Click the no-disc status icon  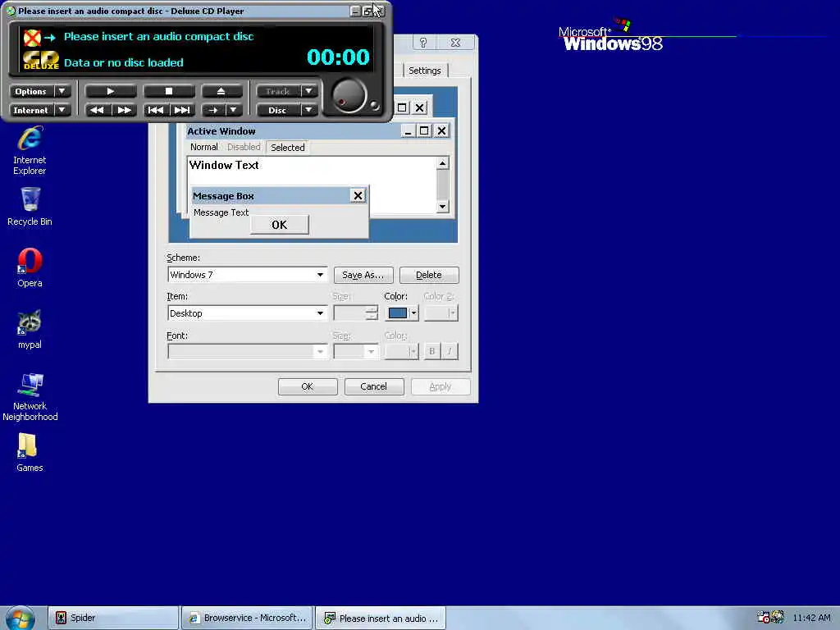(x=32, y=38)
